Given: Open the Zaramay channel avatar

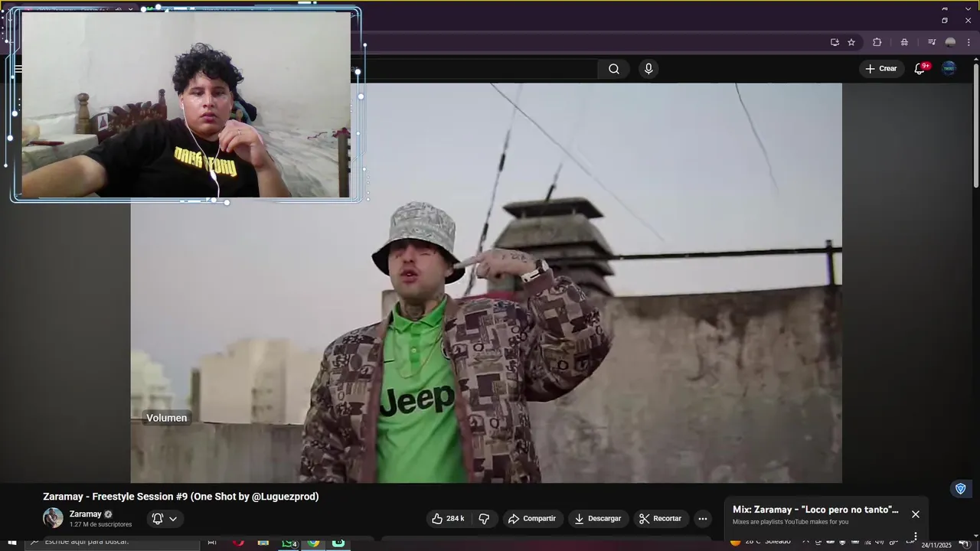Looking at the screenshot, I should [53, 518].
